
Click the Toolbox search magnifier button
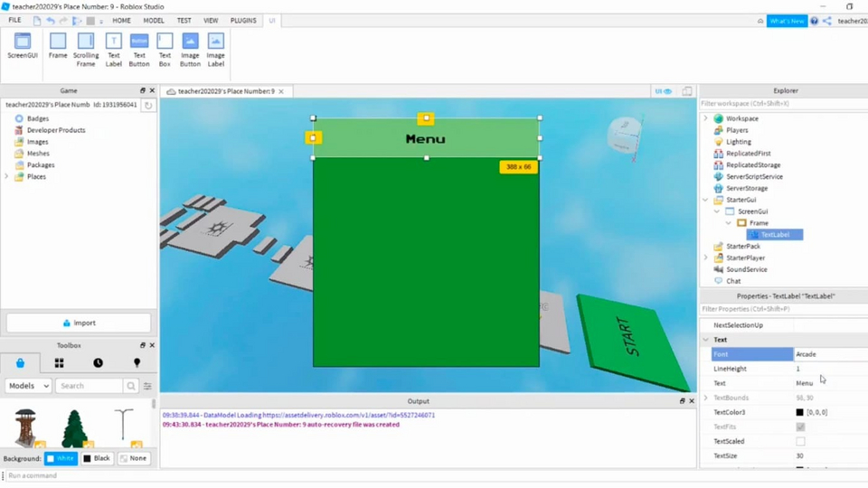coord(131,386)
